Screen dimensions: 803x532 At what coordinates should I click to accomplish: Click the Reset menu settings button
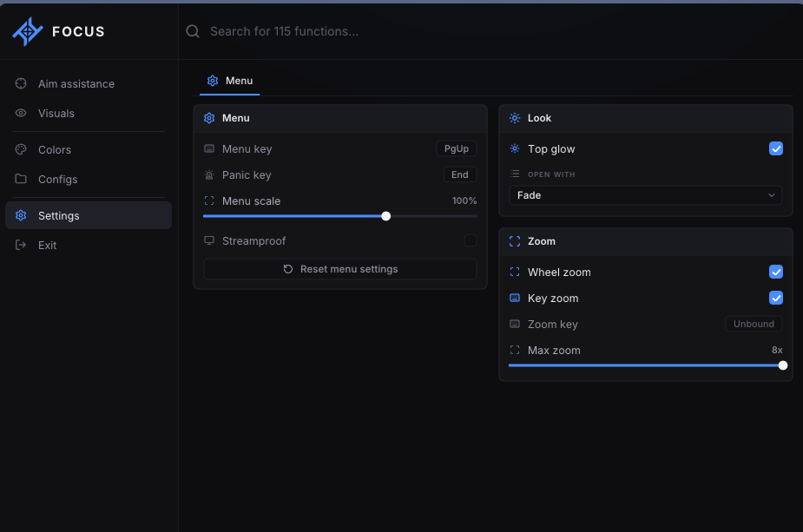click(x=340, y=269)
